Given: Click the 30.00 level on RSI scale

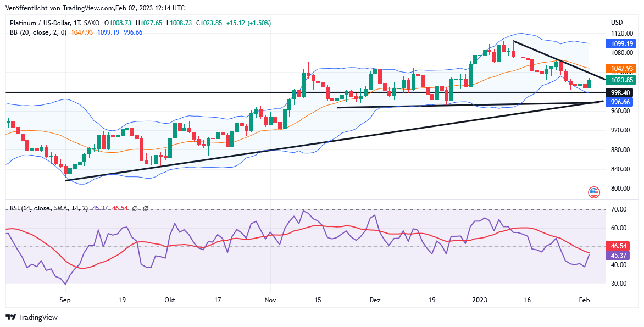Looking at the screenshot, I should (618, 284).
